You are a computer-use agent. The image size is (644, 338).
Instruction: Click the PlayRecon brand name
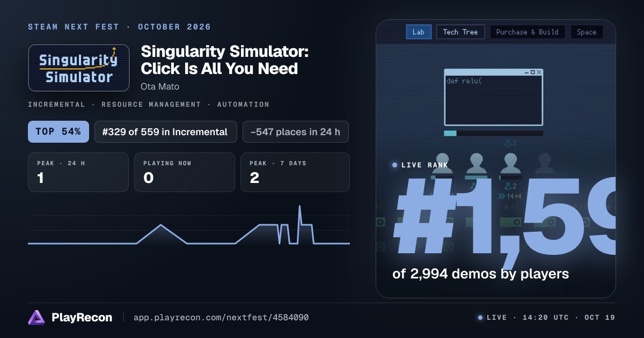tap(82, 318)
